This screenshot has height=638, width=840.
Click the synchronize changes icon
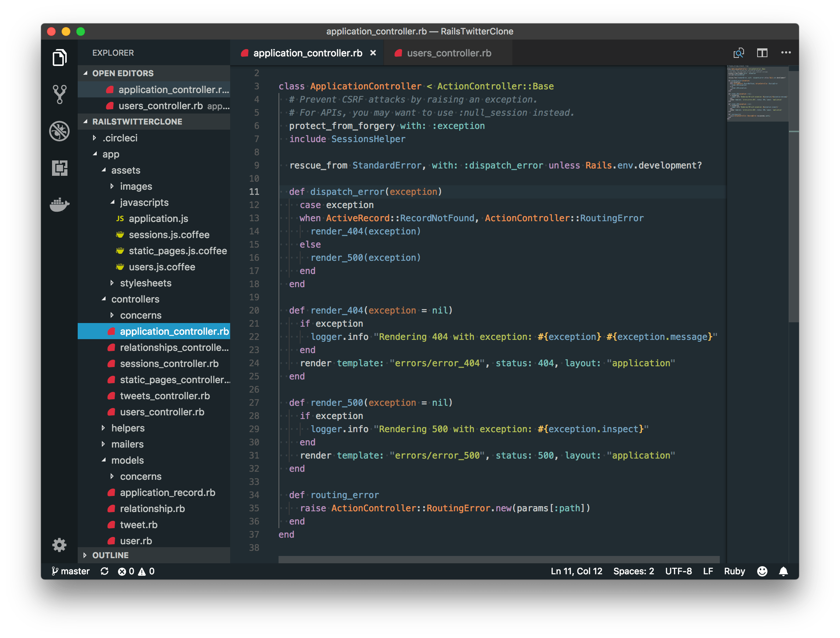(104, 571)
